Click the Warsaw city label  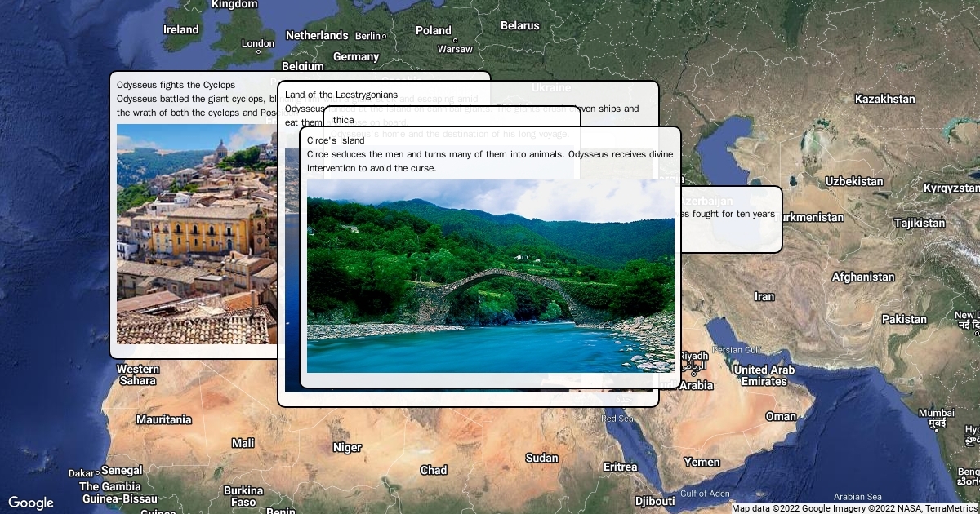(455, 49)
